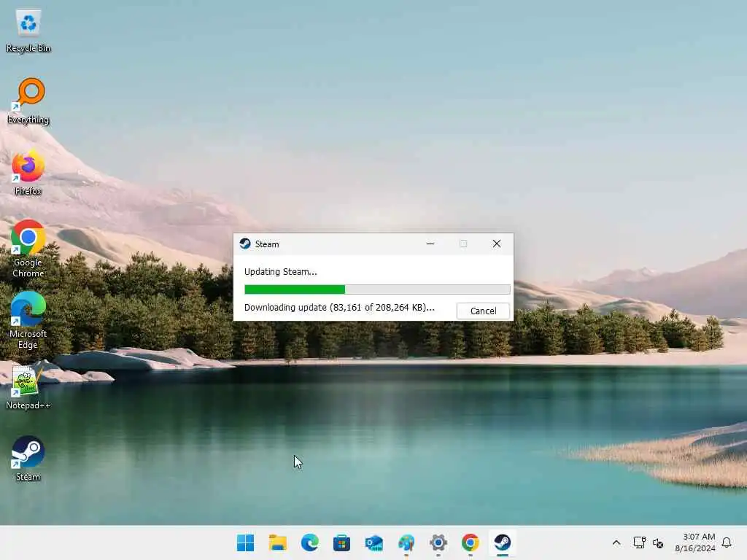Viewport: 747px width, 560px height.
Task: Open Settings gear from the taskbar
Action: [x=438, y=542]
